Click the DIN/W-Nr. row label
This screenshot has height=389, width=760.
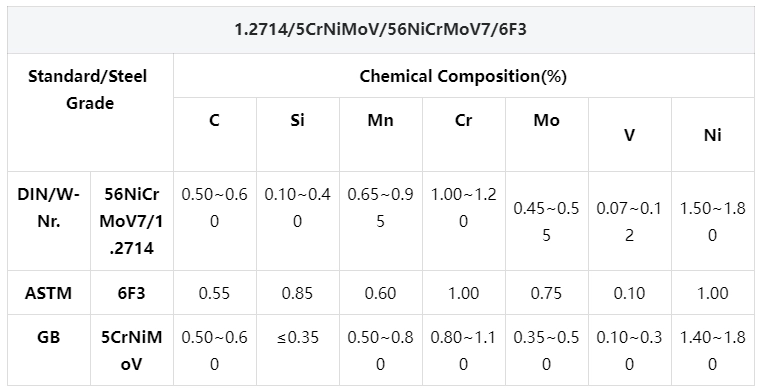click(48, 208)
